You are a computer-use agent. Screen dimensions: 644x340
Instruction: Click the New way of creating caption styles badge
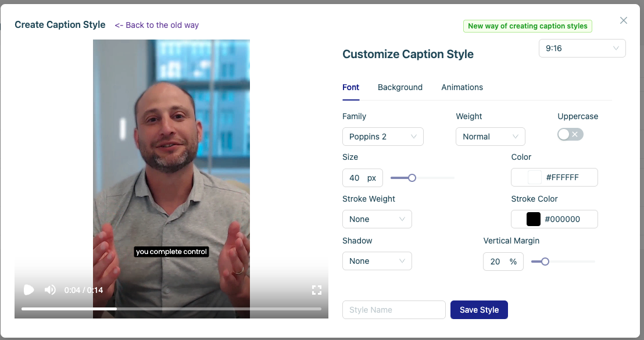click(527, 26)
